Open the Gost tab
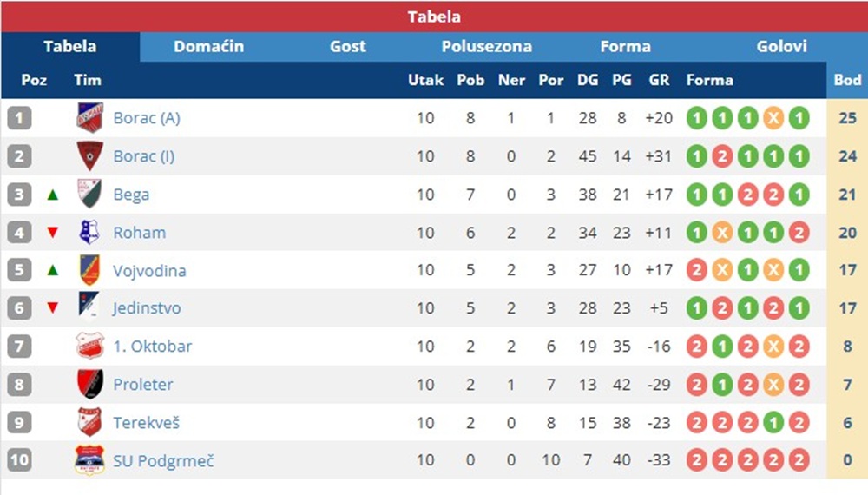 tap(348, 47)
